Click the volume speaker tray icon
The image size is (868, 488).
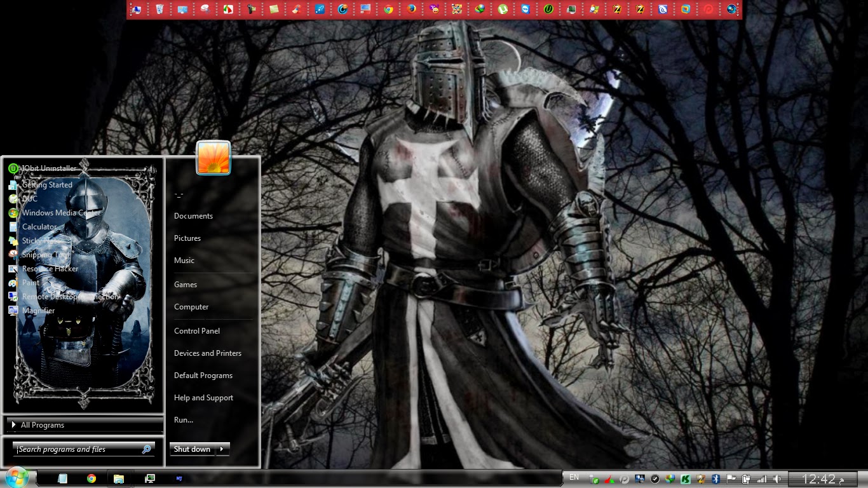pyautogui.click(x=777, y=478)
